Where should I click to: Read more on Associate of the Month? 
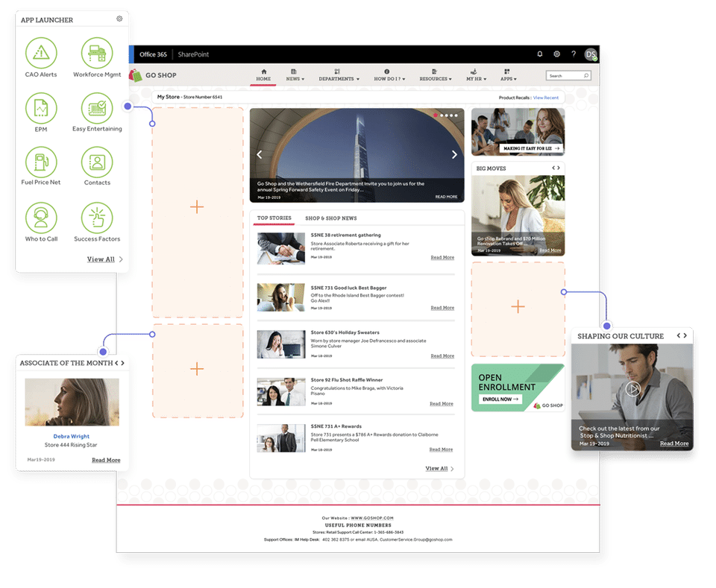[106, 460]
